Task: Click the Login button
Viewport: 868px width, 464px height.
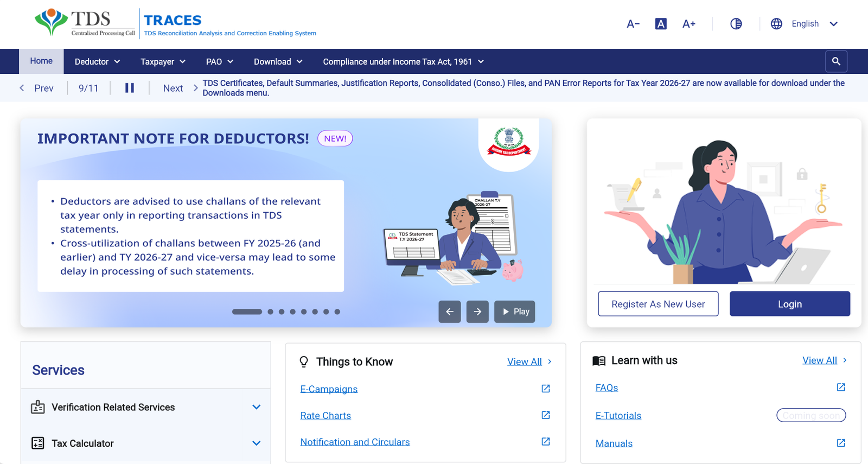Action: pyautogui.click(x=790, y=304)
